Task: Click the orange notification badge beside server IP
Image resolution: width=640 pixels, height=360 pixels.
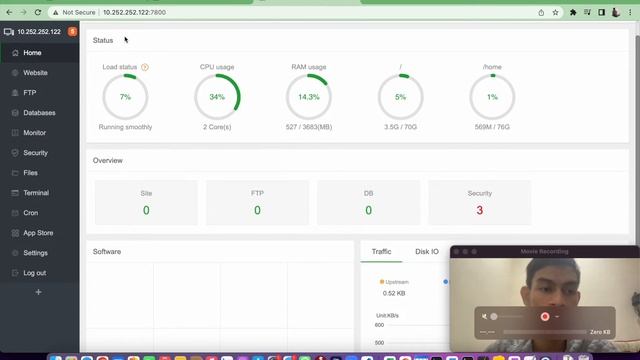Action: click(x=72, y=31)
